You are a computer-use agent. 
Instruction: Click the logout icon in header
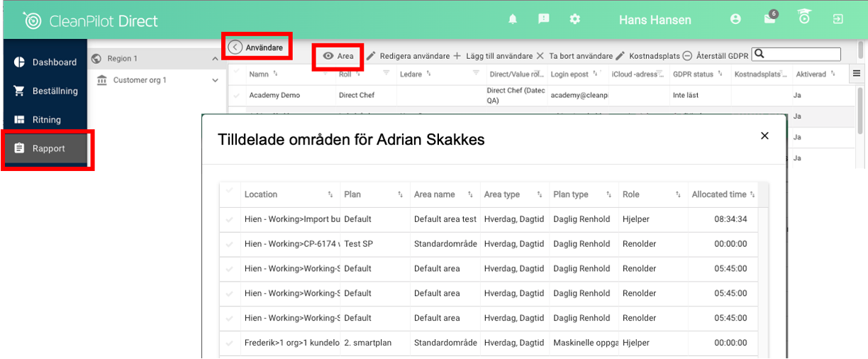(838, 19)
